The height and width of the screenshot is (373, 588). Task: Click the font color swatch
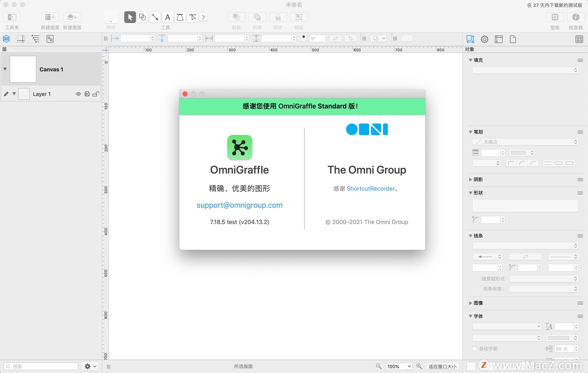(x=563, y=338)
